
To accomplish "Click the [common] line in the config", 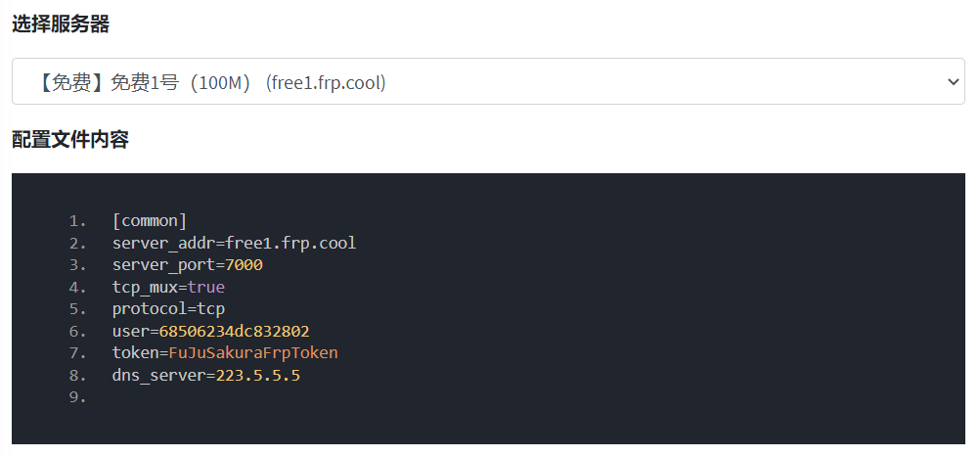I will click(x=150, y=220).
